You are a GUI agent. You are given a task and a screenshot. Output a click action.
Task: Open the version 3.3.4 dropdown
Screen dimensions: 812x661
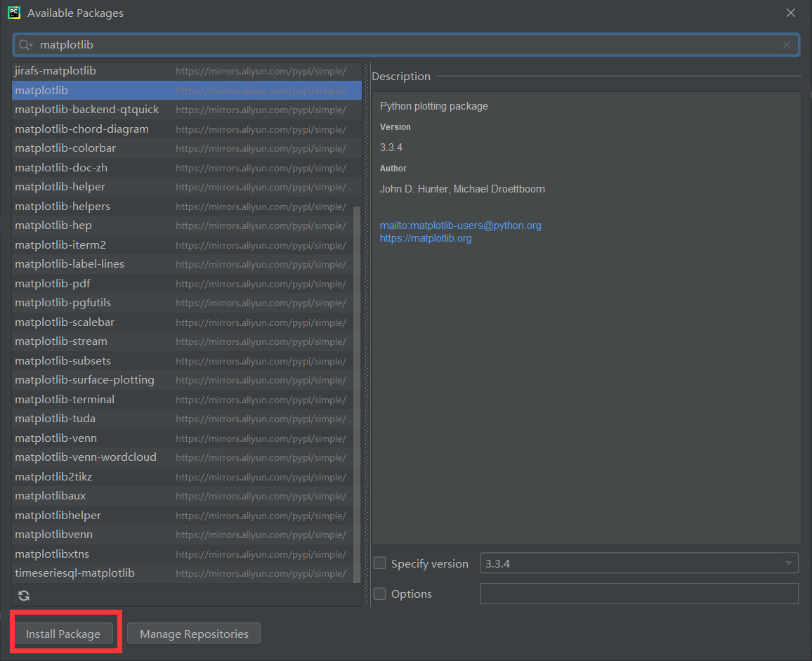click(x=639, y=563)
